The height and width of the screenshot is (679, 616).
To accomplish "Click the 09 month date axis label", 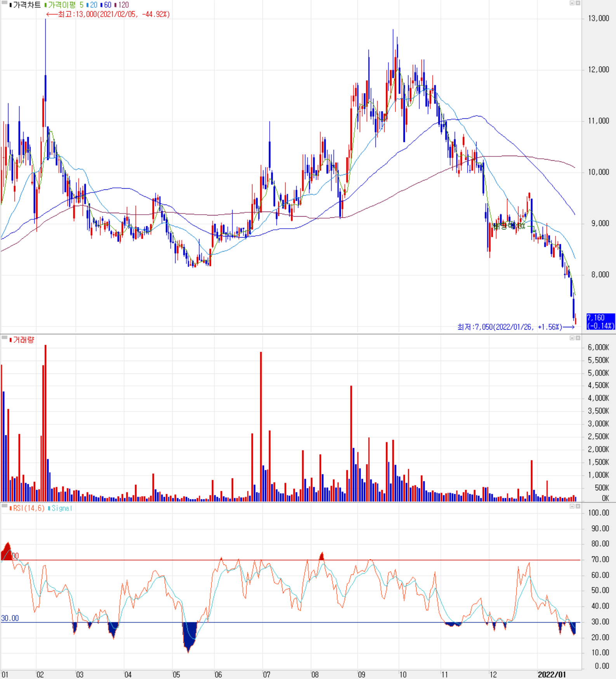I will click(361, 675).
